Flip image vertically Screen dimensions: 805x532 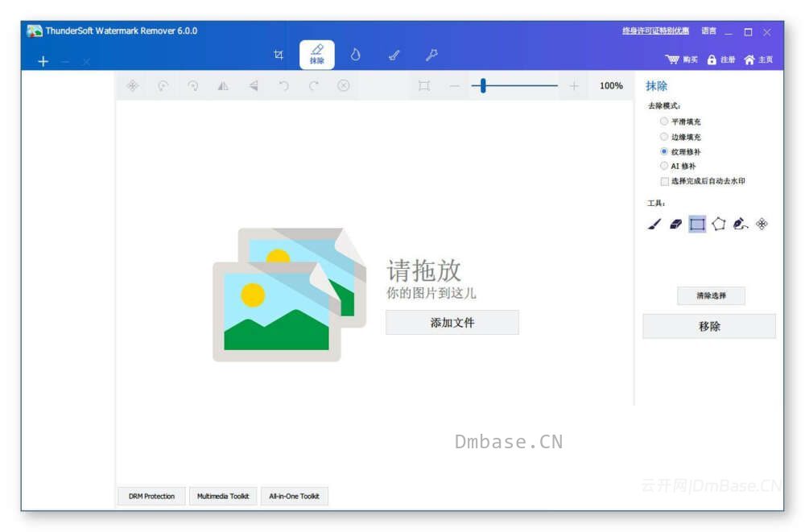click(253, 86)
